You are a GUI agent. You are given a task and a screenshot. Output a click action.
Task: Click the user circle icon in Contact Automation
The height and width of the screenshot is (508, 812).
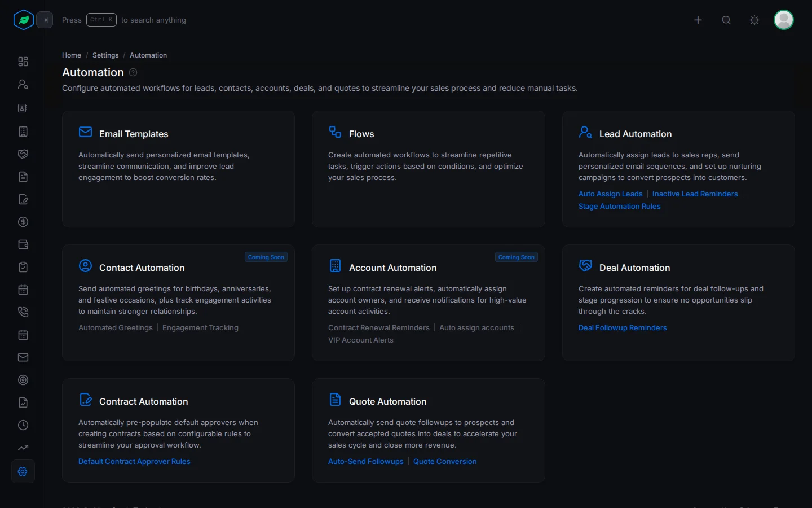point(85,266)
